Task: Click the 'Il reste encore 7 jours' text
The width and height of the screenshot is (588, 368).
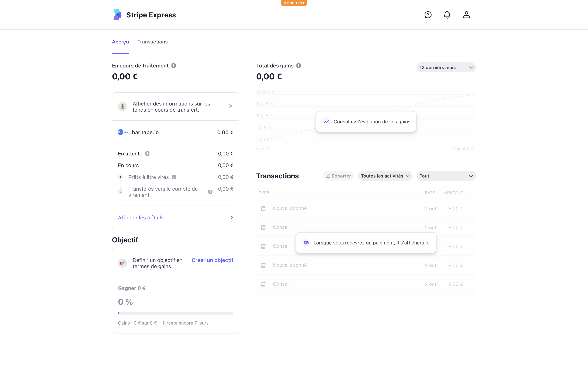Action: click(186, 323)
